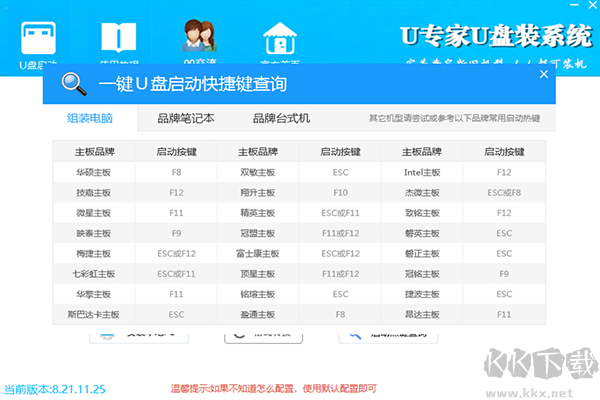Select the 华擎主板 cell

94,294
